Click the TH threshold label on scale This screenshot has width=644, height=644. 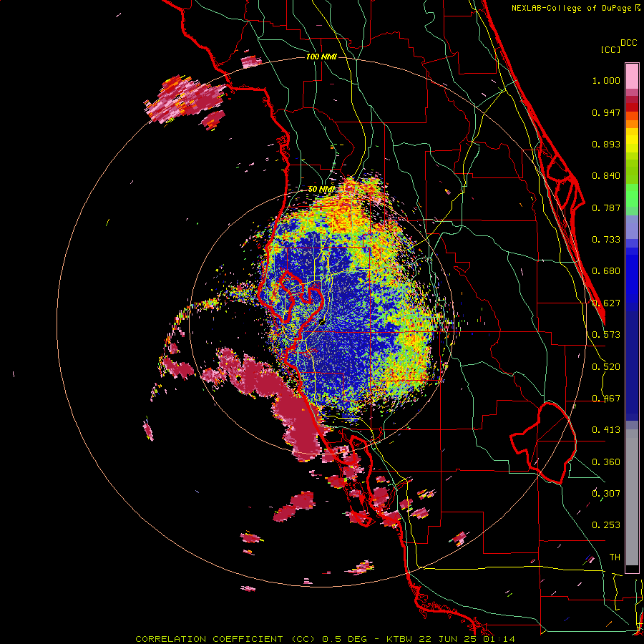click(615, 557)
